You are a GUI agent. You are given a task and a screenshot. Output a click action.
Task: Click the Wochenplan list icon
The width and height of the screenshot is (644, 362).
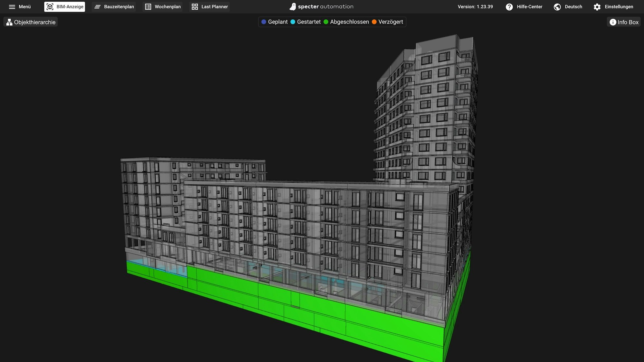click(147, 6)
